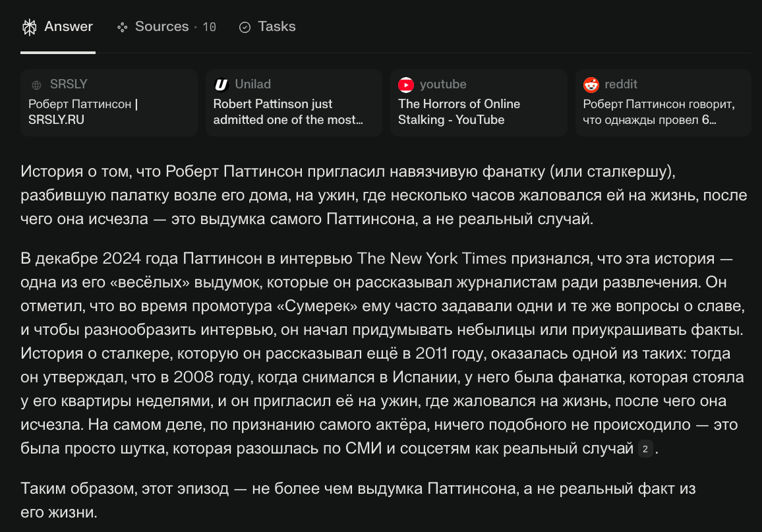Screen dimensions: 762x532
Task: Click the reddit mascot icon
Action: pyautogui.click(x=591, y=85)
